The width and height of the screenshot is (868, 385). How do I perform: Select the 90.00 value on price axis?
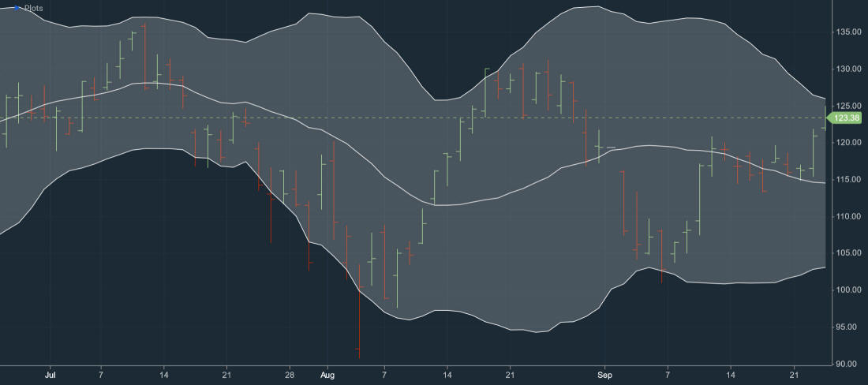coord(849,364)
